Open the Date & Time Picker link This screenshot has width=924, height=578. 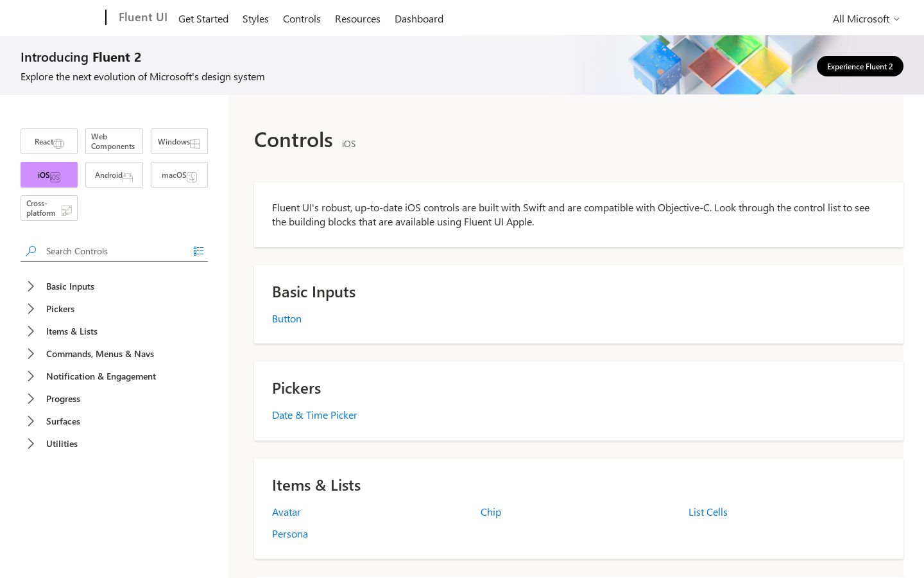pyautogui.click(x=314, y=415)
